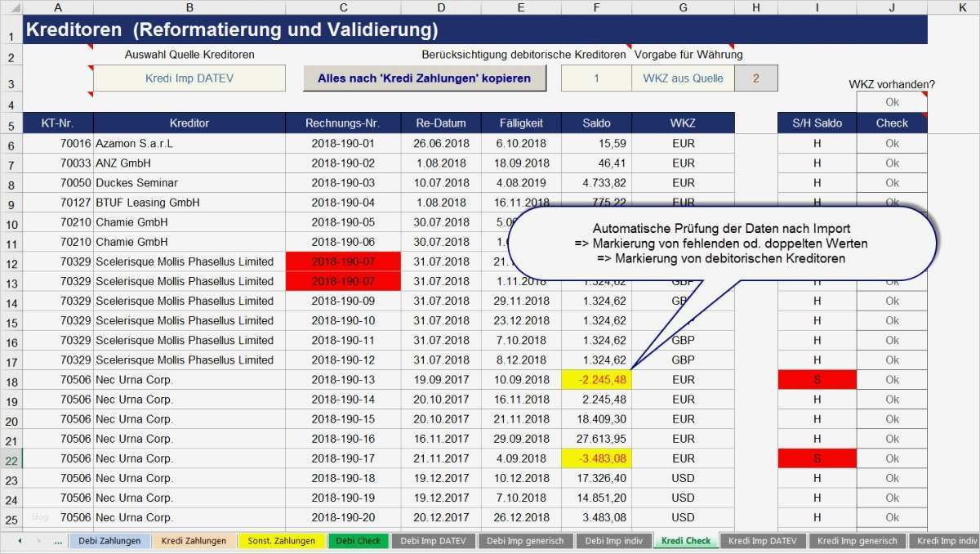
Task: Select column A header
Action: point(56,7)
